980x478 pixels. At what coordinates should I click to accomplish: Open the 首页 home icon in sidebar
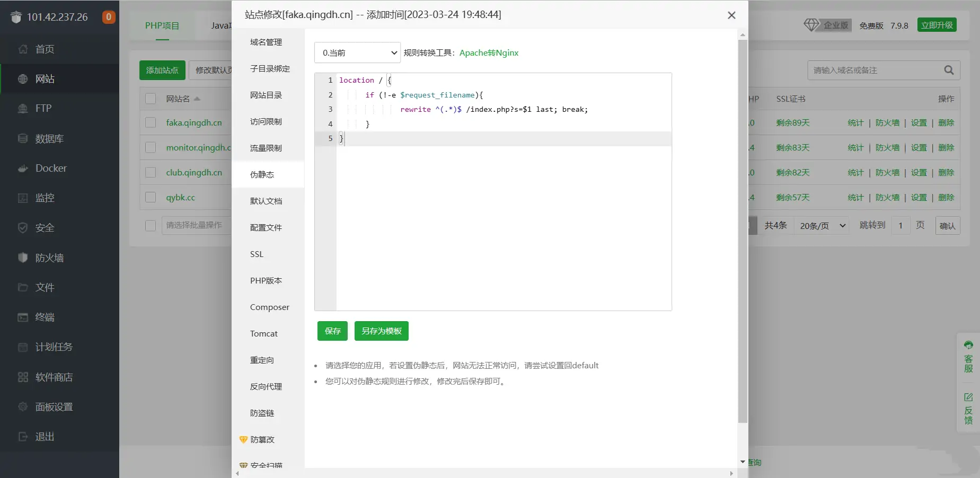point(23,49)
